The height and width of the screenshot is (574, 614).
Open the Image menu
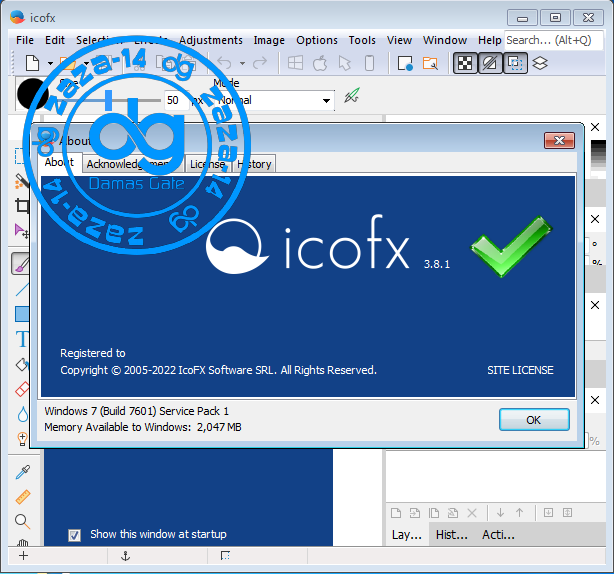[269, 40]
